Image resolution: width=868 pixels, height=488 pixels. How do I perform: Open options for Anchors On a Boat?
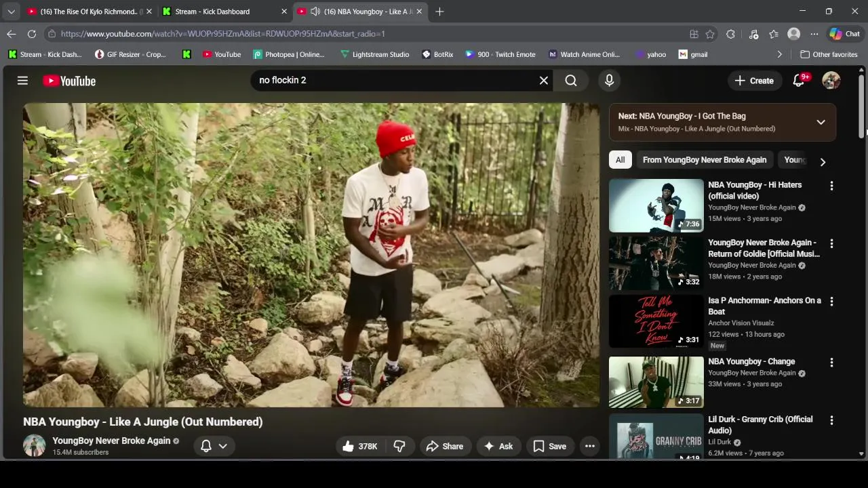coord(831,301)
